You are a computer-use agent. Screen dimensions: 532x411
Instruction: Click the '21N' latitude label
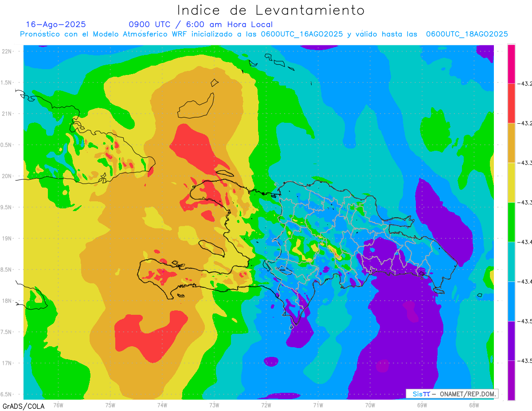[x=8, y=114]
